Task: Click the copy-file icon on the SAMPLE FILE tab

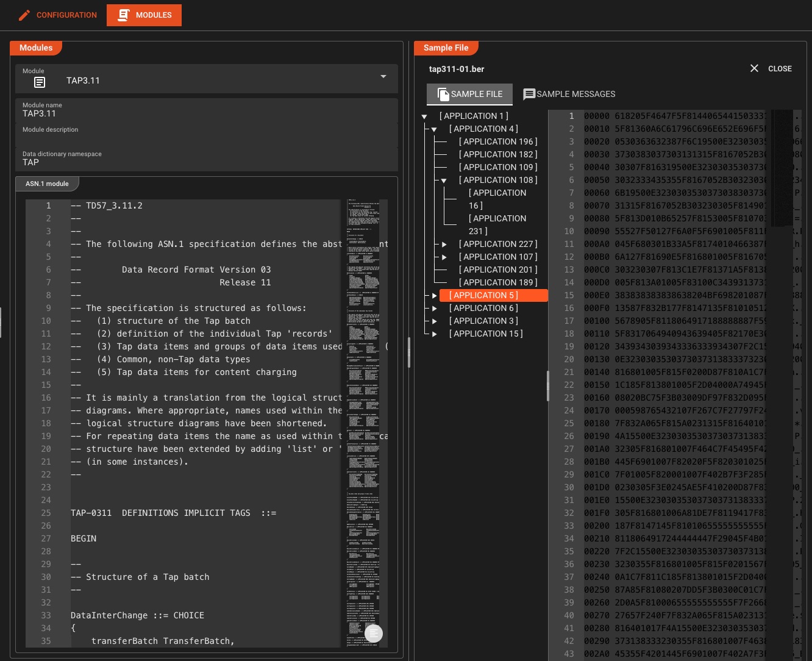Action: [x=444, y=93]
